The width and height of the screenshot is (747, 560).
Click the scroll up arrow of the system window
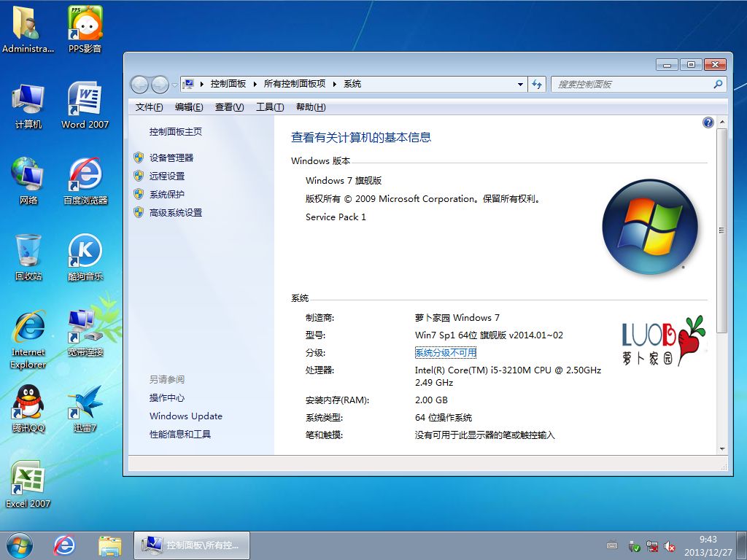722,122
